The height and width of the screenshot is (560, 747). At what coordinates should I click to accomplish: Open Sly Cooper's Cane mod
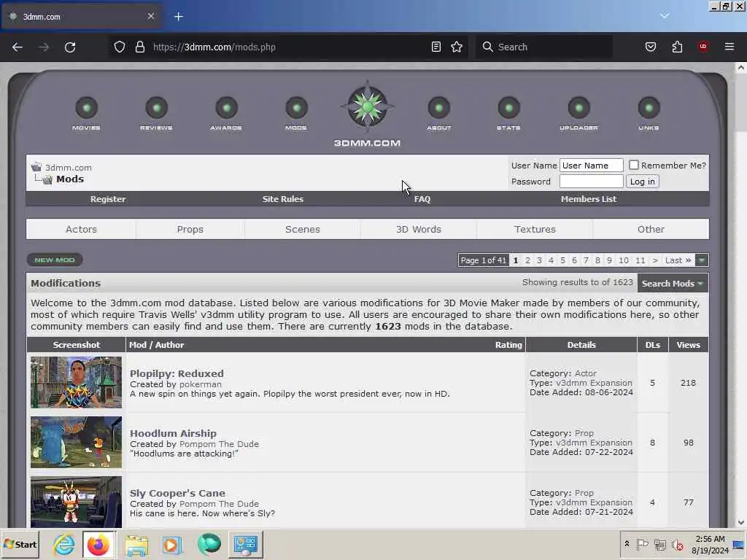[x=177, y=494]
